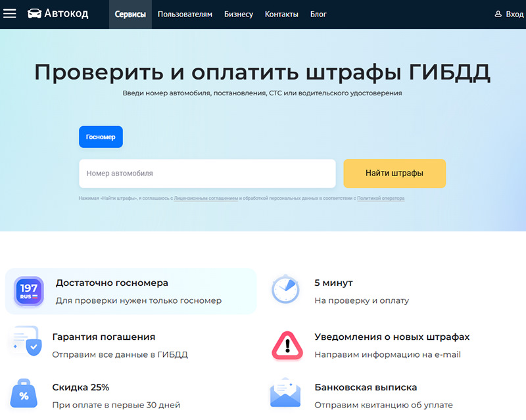The width and height of the screenshot is (526, 420).
Task: Click the Вход login link
Action: 515,14
